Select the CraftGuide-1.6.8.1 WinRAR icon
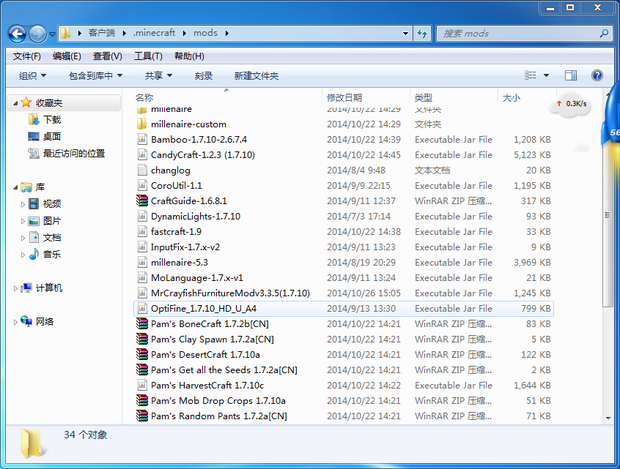Image resolution: width=620 pixels, height=469 pixels. (142, 201)
